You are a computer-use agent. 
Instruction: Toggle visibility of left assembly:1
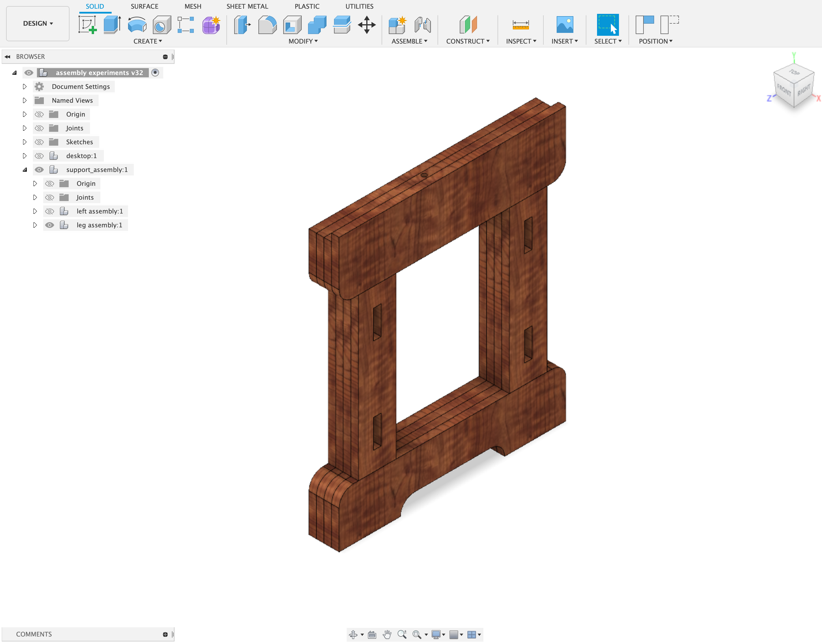tap(49, 211)
